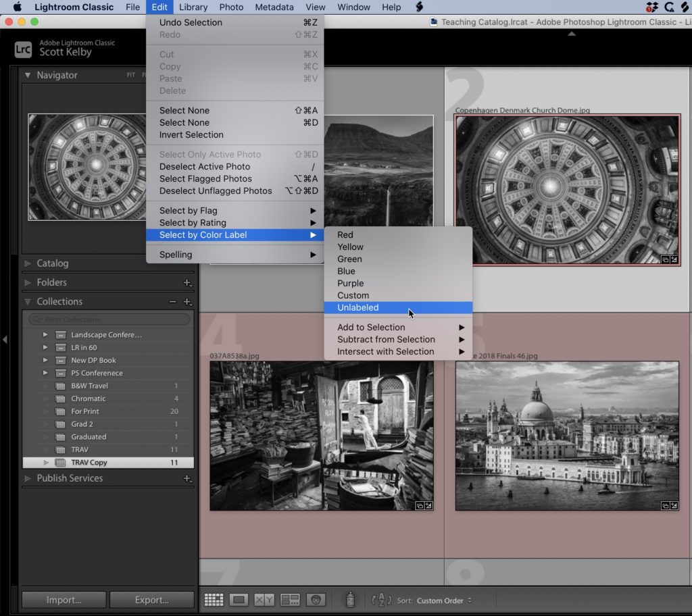Click the script icon in menu bar

click(x=419, y=7)
